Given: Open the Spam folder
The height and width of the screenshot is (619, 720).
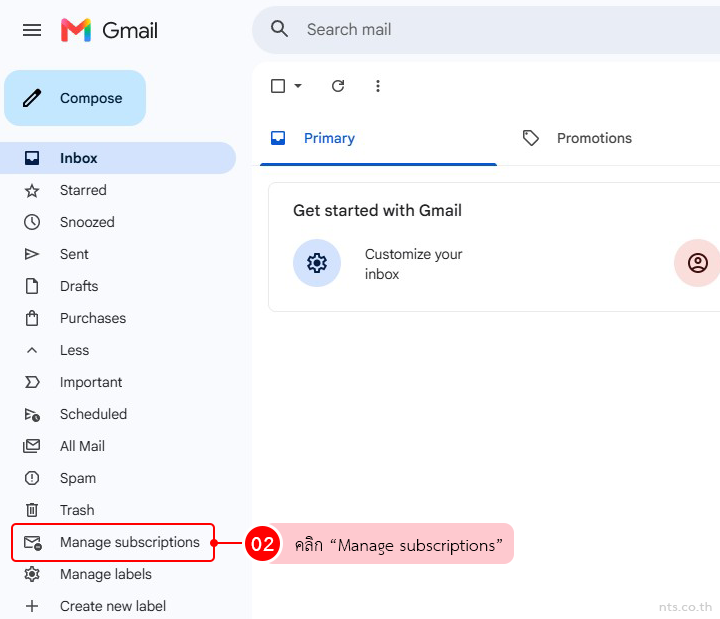Looking at the screenshot, I should tap(78, 478).
